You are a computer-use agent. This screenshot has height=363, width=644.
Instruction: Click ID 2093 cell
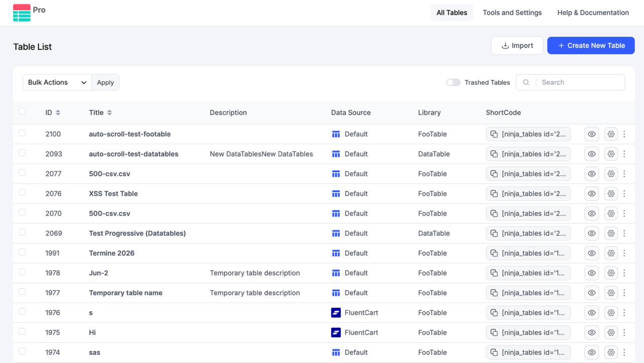(54, 154)
